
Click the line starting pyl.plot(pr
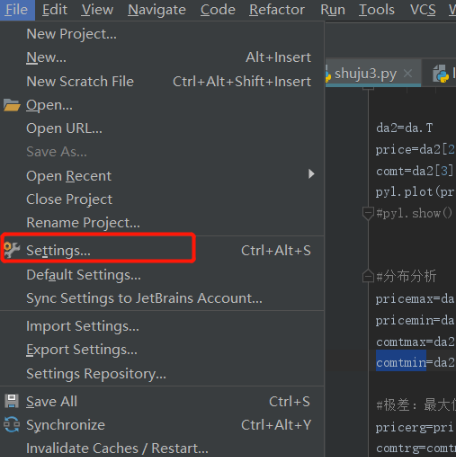tap(415, 192)
